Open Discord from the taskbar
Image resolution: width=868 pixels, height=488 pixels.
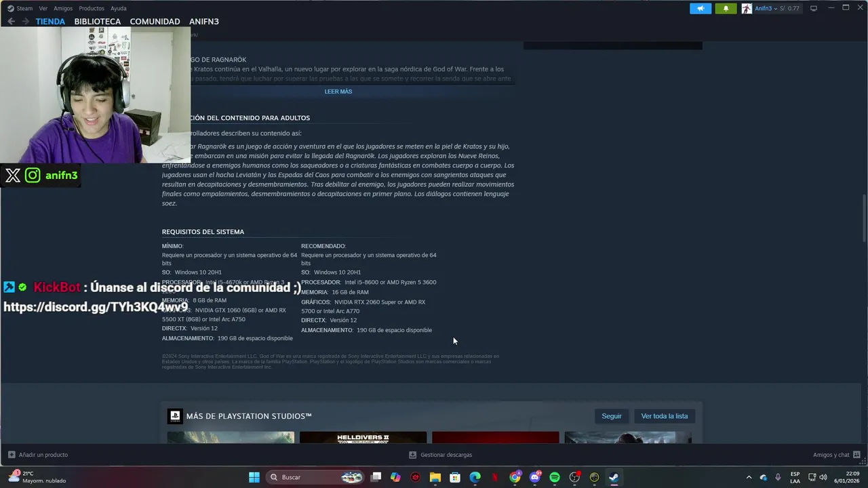tap(535, 477)
